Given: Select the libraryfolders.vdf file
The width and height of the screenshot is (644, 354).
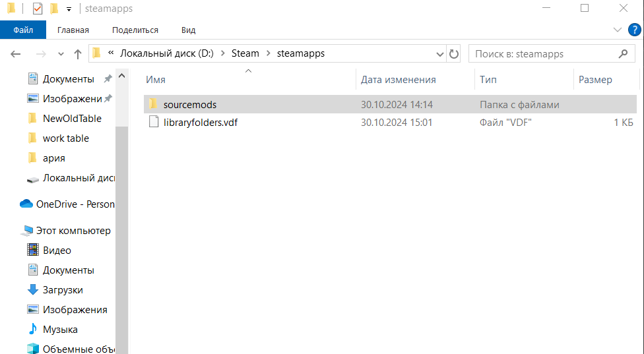Looking at the screenshot, I should 390,122.
